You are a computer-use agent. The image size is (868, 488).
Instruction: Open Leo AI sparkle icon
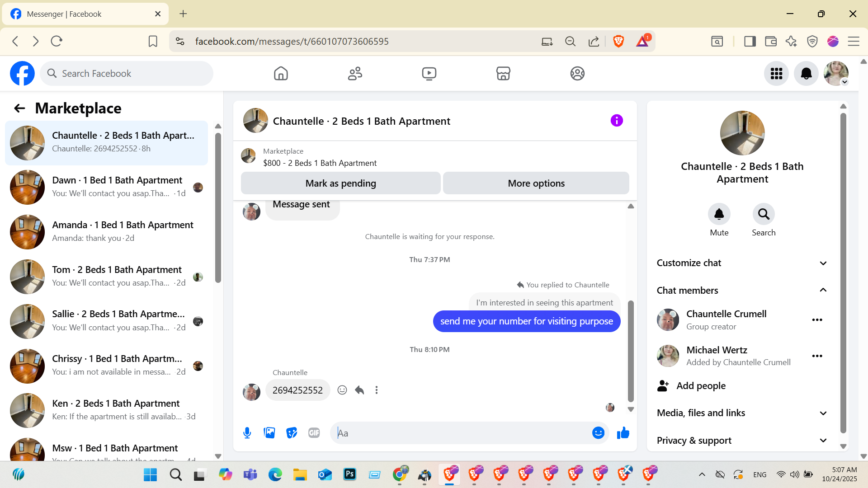791,41
